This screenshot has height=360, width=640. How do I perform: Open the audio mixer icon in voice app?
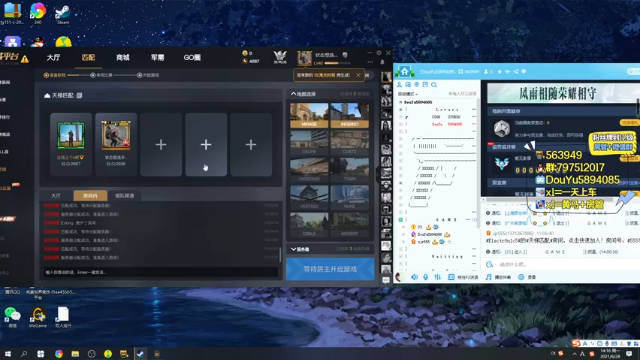click(x=438, y=277)
